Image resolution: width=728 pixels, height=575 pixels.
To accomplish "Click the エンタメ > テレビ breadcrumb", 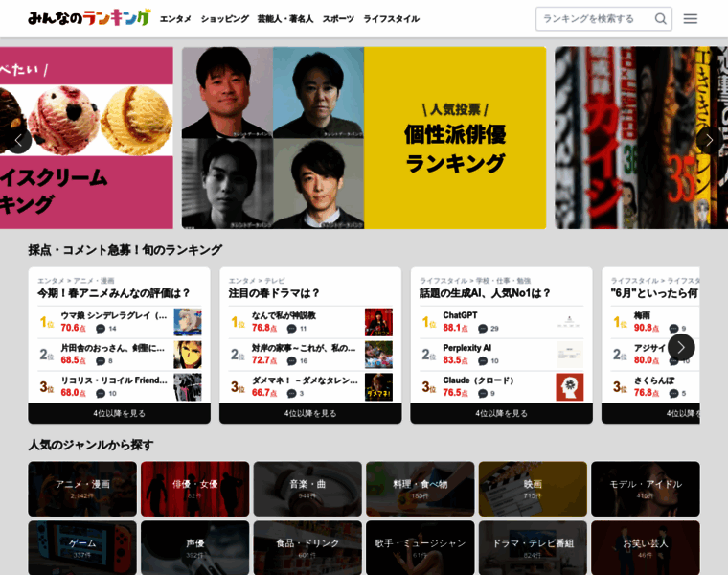I will coord(257,281).
